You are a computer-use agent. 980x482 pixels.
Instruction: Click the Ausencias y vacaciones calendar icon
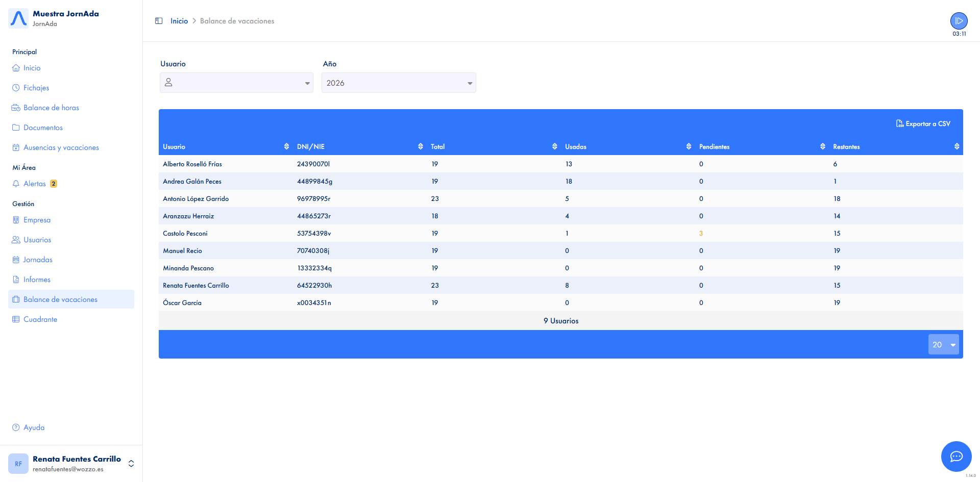tap(16, 147)
